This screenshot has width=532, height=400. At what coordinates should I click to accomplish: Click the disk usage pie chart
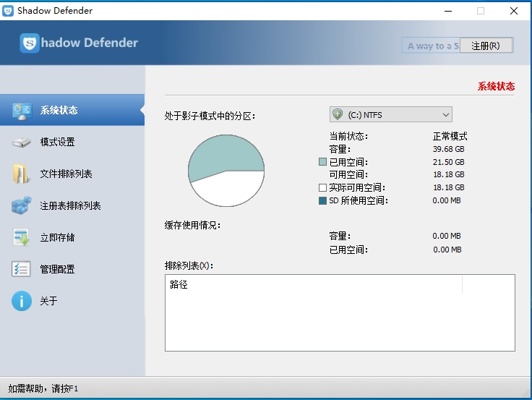(226, 171)
